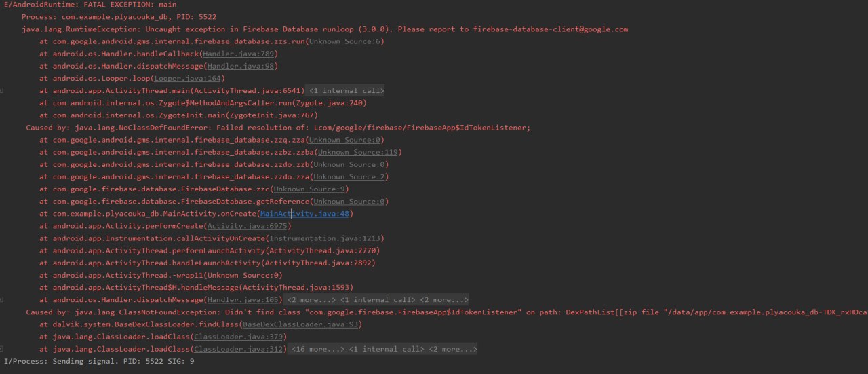This screenshot has width=868, height=374.
Task: Toggle gutter fold marker beside Handler.java:105 line
Action: coord(2,299)
